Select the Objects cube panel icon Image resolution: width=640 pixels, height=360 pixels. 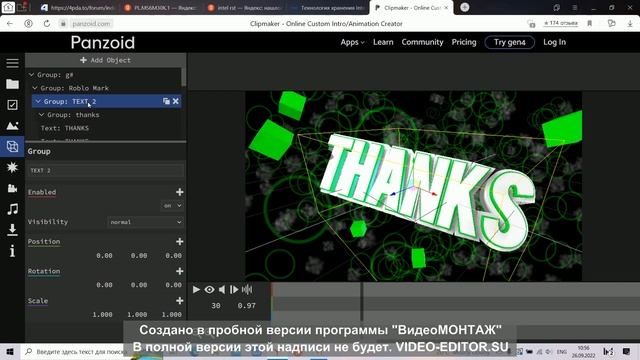click(12, 146)
